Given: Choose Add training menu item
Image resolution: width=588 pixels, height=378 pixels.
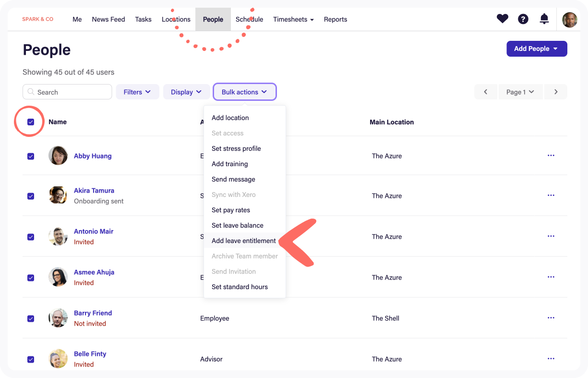Looking at the screenshot, I should tap(245, 164).
